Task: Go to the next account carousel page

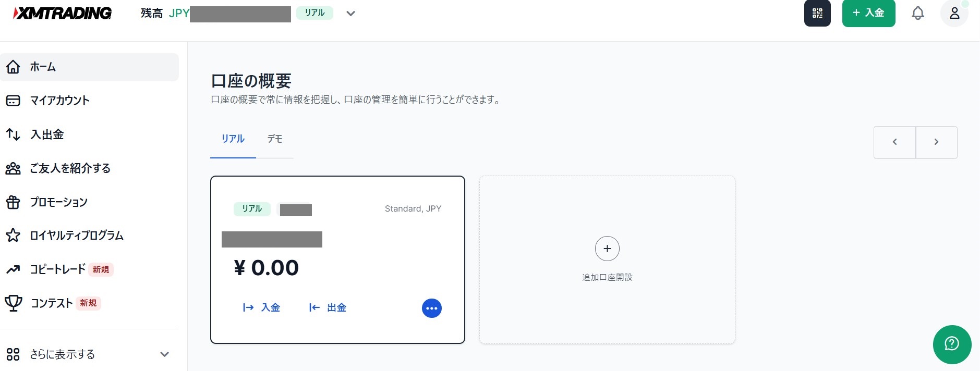Action: point(936,142)
